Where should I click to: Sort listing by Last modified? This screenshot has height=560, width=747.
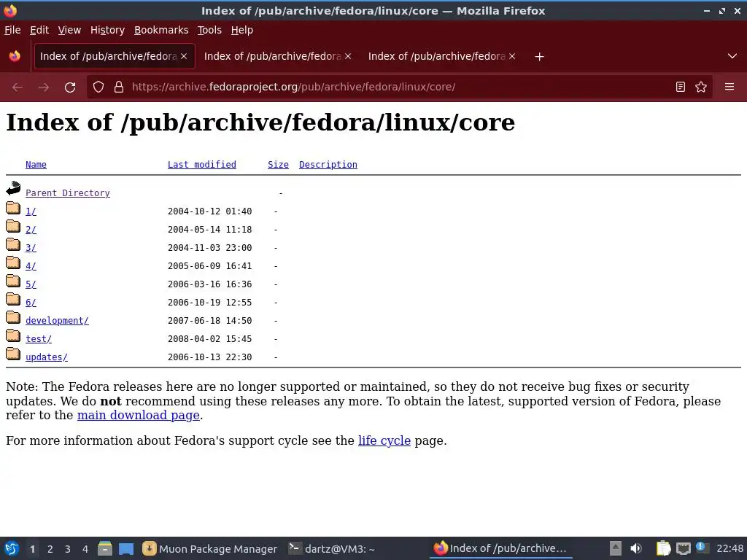pos(202,165)
